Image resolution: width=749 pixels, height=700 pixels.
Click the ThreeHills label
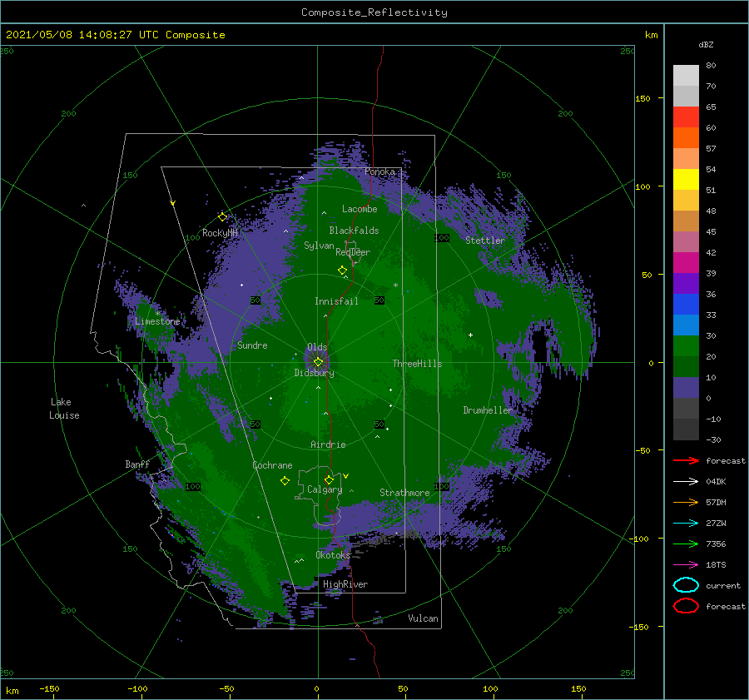tap(418, 364)
